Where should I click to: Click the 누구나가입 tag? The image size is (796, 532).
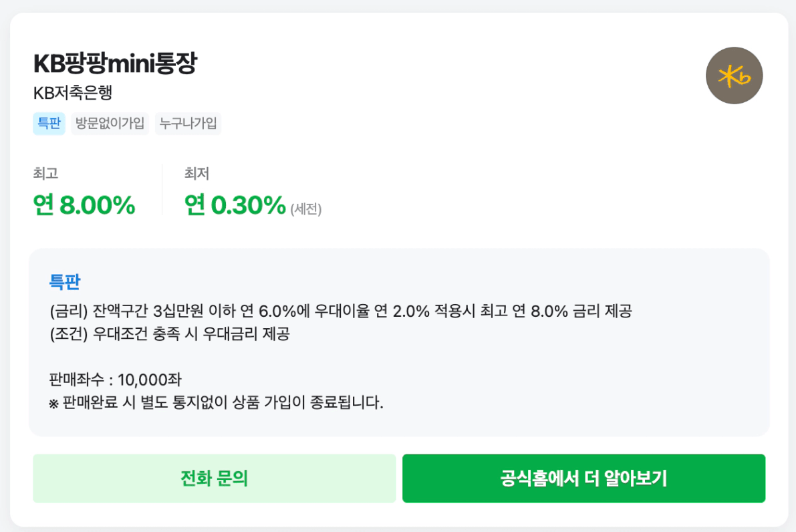click(188, 124)
